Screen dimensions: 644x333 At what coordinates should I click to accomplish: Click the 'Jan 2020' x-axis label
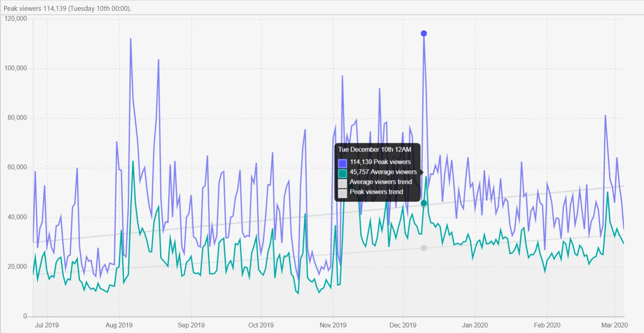click(x=475, y=325)
